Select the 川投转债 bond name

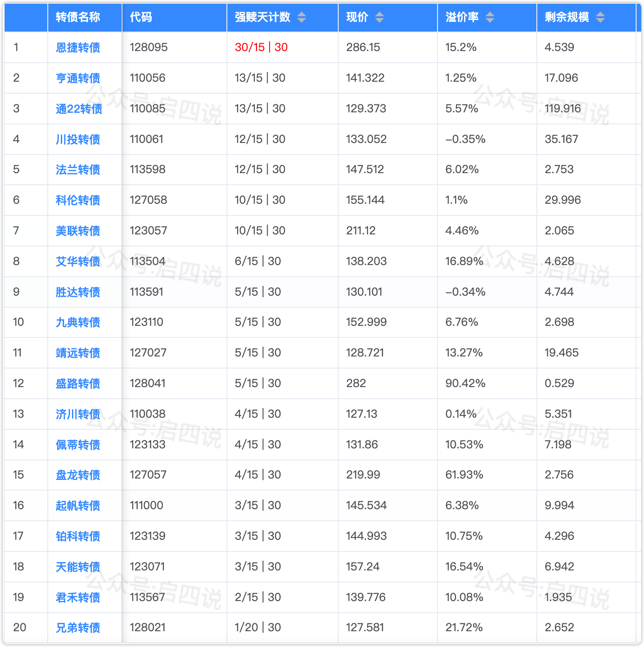click(x=78, y=139)
